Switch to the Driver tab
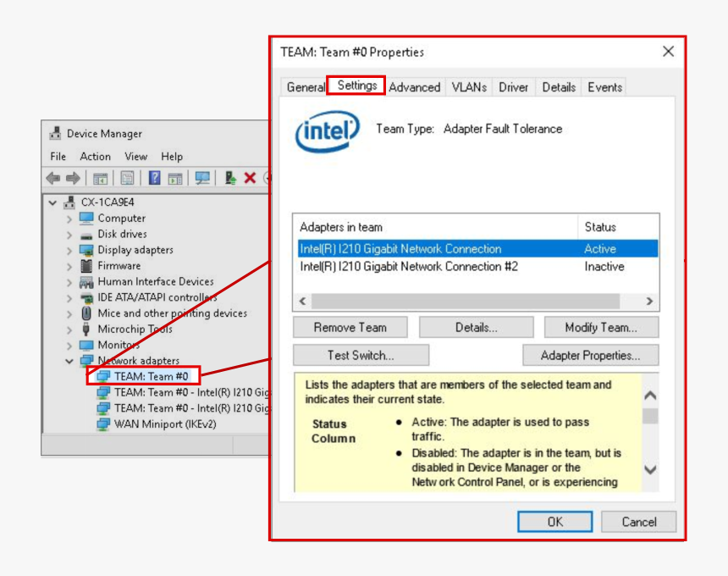728x576 pixels. click(513, 87)
